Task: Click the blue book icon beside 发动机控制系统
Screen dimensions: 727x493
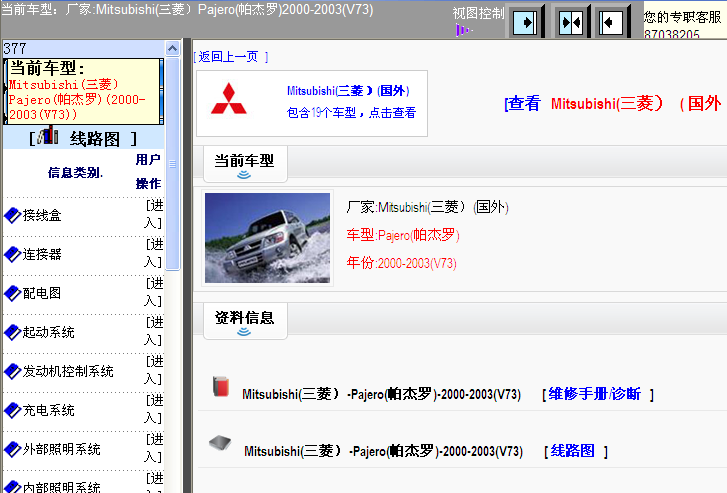Action: (13, 371)
